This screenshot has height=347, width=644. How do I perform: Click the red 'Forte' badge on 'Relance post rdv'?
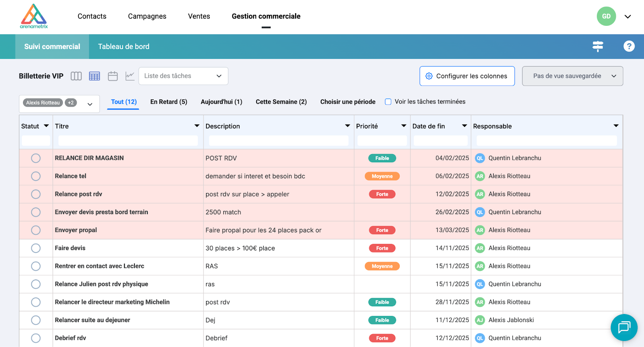click(x=382, y=194)
